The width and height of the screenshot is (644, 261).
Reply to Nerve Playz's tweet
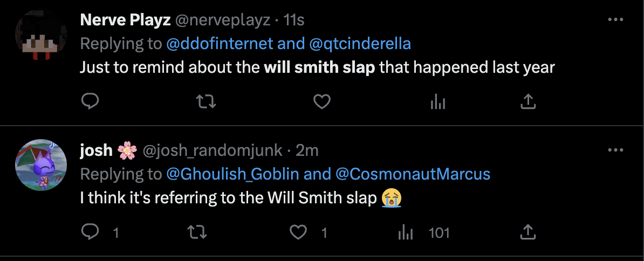[90, 101]
